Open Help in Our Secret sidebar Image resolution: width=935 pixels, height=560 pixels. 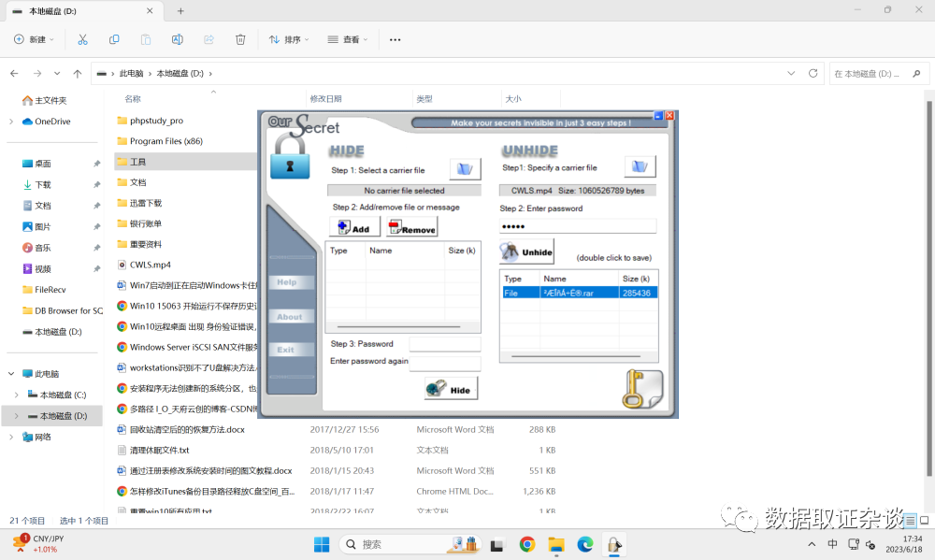point(291,282)
